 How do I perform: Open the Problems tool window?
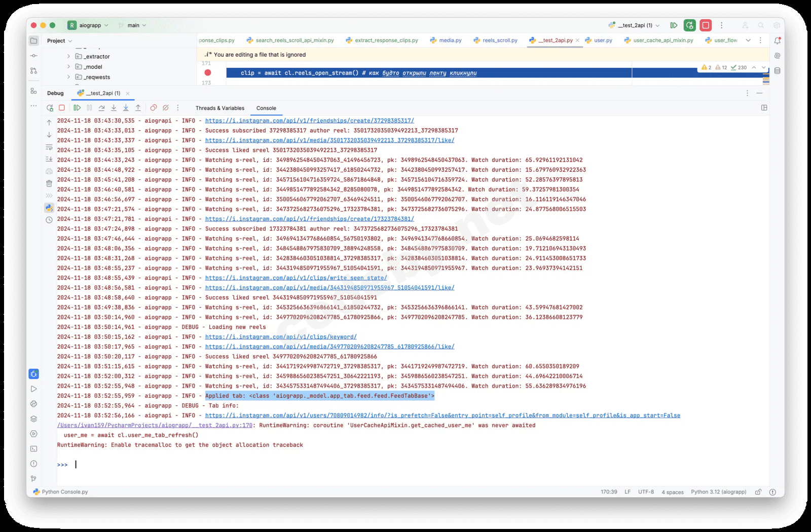(34, 464)
